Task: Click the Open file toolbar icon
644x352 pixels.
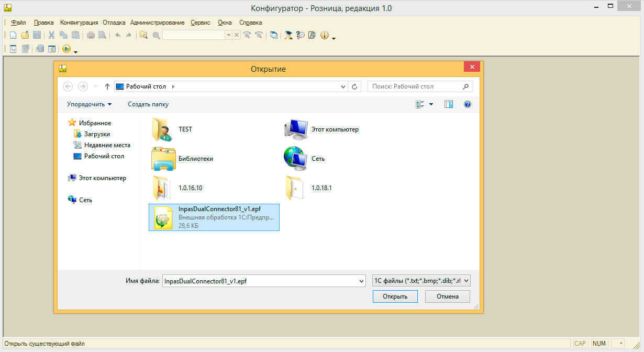Action: coord(25,35)
